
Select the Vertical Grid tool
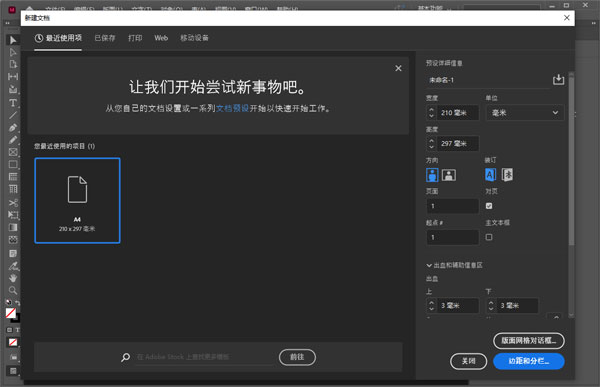pyautogui.click(x=13, y=189)
